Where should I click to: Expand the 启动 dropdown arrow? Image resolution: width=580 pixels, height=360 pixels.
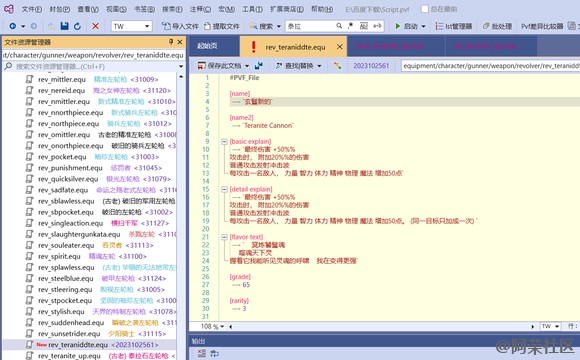click(424, 26)
